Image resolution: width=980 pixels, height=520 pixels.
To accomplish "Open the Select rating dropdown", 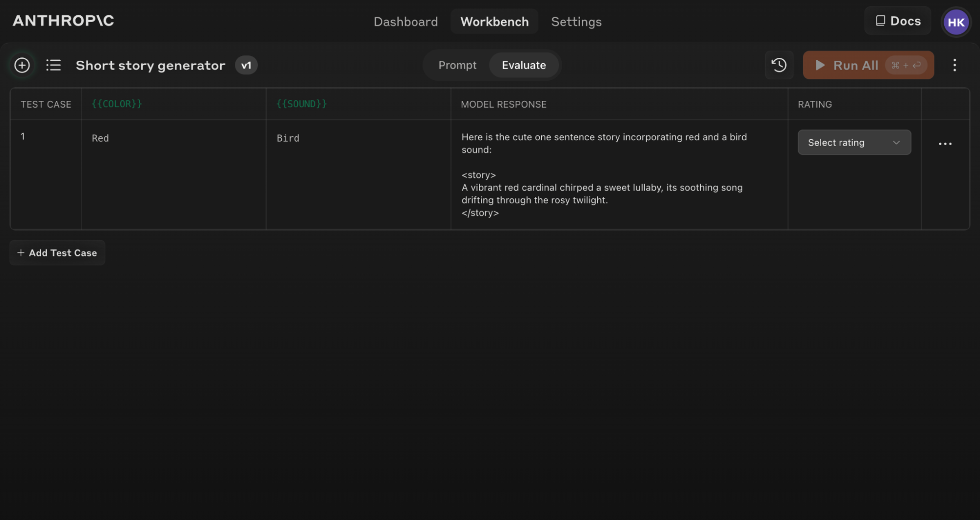I will click(x=854, y=142).
